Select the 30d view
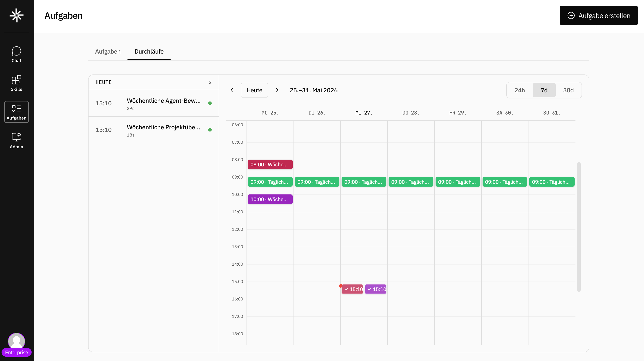 [568, 90]
